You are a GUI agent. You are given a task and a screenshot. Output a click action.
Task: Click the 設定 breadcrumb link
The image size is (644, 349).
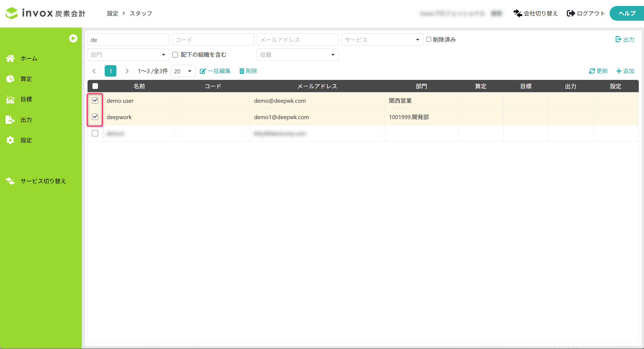coord(113,13)
